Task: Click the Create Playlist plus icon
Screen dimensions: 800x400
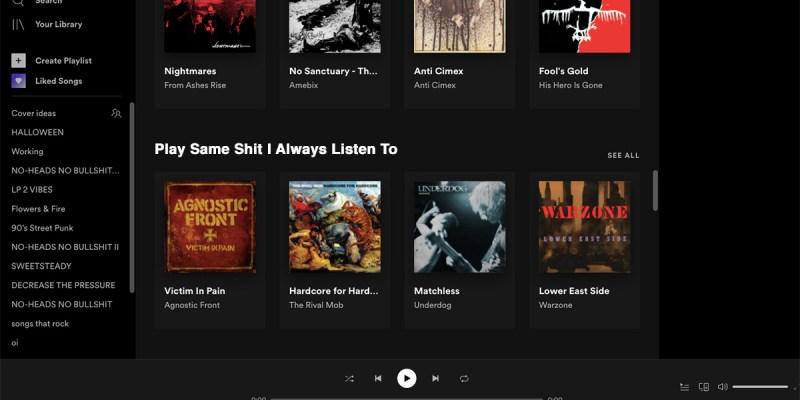Action: click(x=18, y=61)
